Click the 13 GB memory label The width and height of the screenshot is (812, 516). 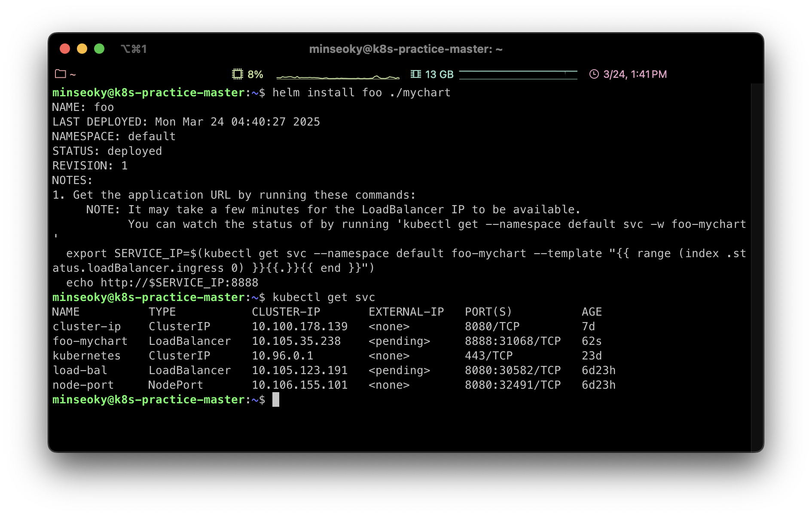click(439, 74)
